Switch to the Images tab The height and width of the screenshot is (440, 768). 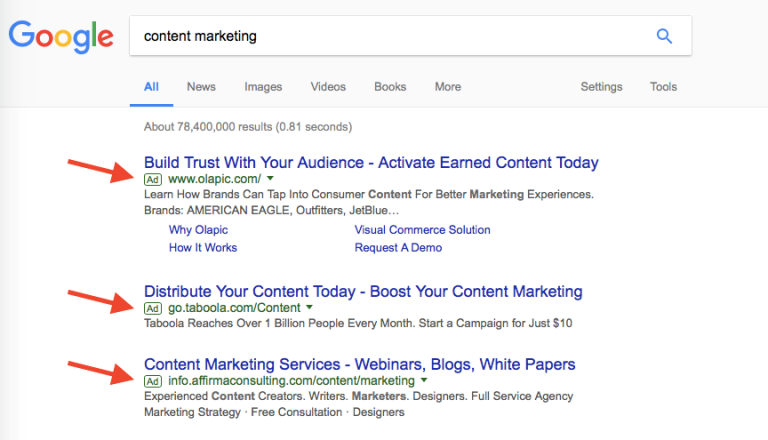coord(263,87)
